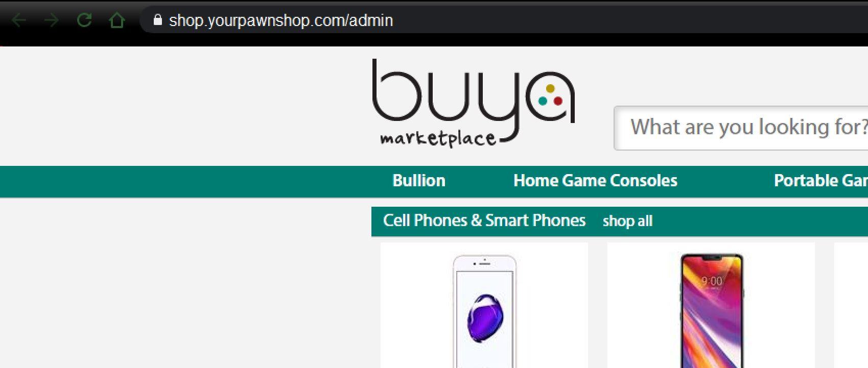Click the browser back arrow
This screenshot has width=868, height=368.
tap(19, 20)
